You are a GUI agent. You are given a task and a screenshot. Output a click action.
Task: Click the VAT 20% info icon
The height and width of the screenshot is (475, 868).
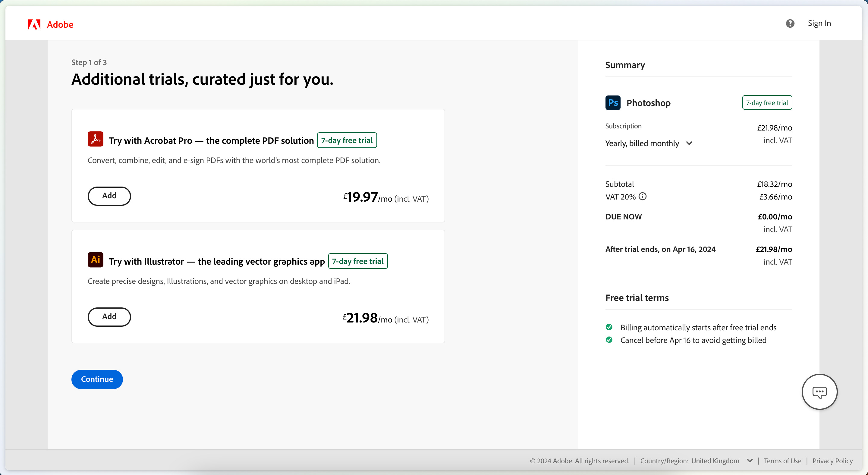[643, 197]
